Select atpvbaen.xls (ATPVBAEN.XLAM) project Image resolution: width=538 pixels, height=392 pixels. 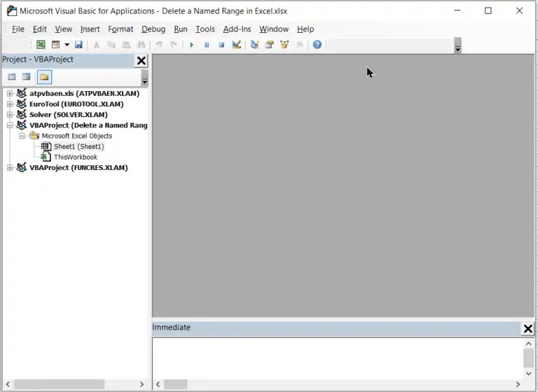pos(84,93)
